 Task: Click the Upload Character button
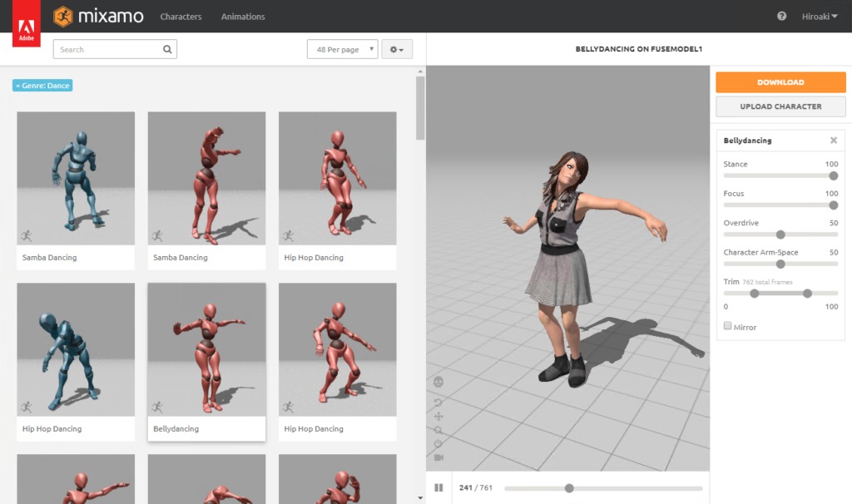[x=780, y=106]
